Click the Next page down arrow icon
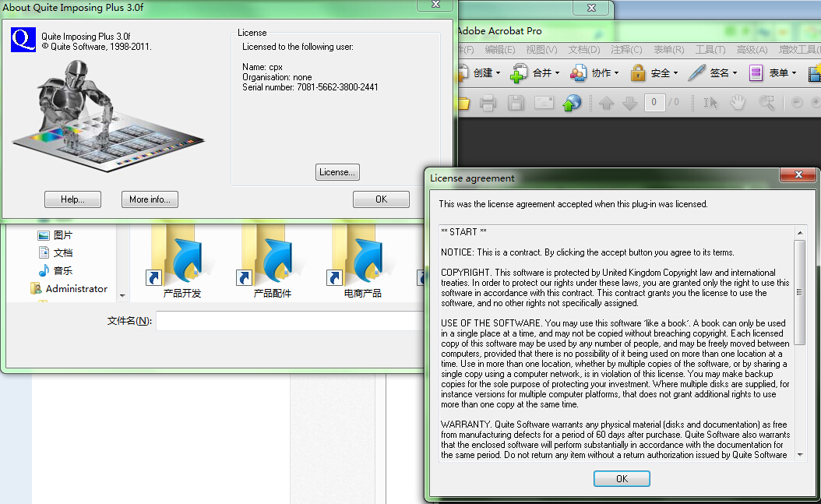 [x=630, y=103]
